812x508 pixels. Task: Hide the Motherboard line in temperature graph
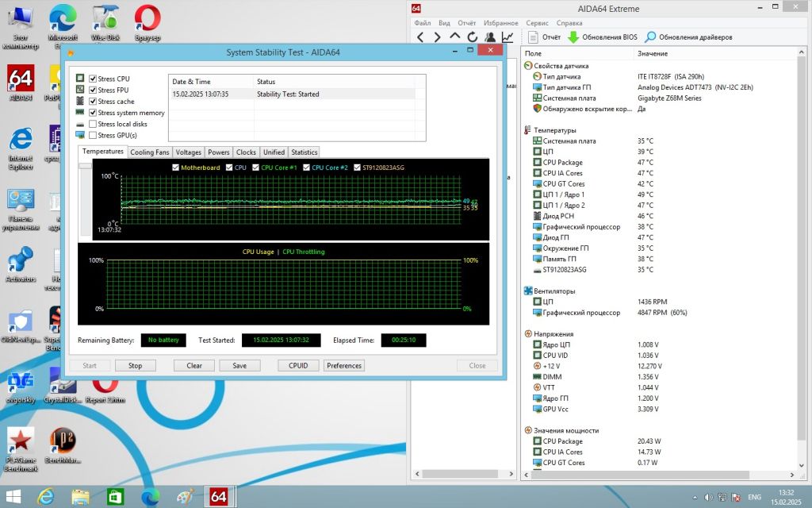point(175,167)
